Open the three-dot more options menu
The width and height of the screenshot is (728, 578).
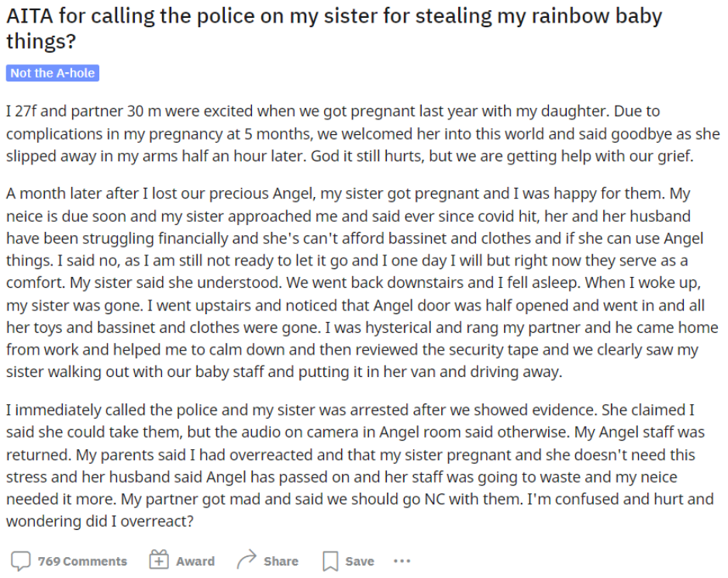402,561
